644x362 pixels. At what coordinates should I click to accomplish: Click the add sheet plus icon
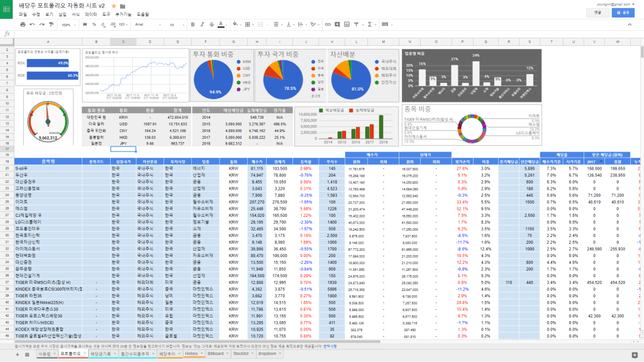17,354
